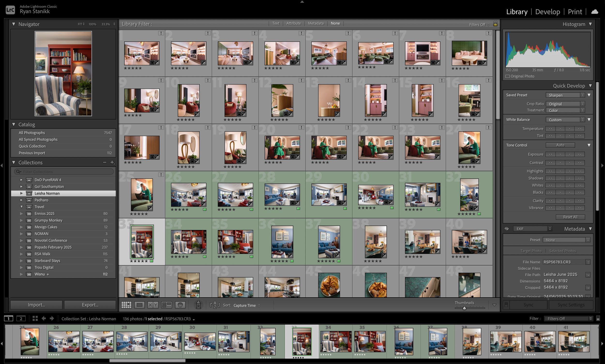Click the Import button
The image size is (605, 364).
click(x=36, y=305)
